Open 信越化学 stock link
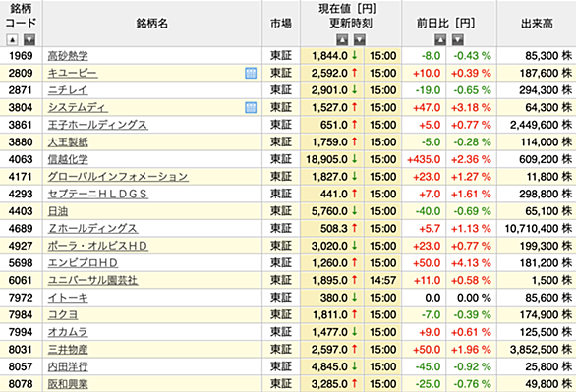Image resolution: width=576 pixels, height=392 pixels. [68, 159]
